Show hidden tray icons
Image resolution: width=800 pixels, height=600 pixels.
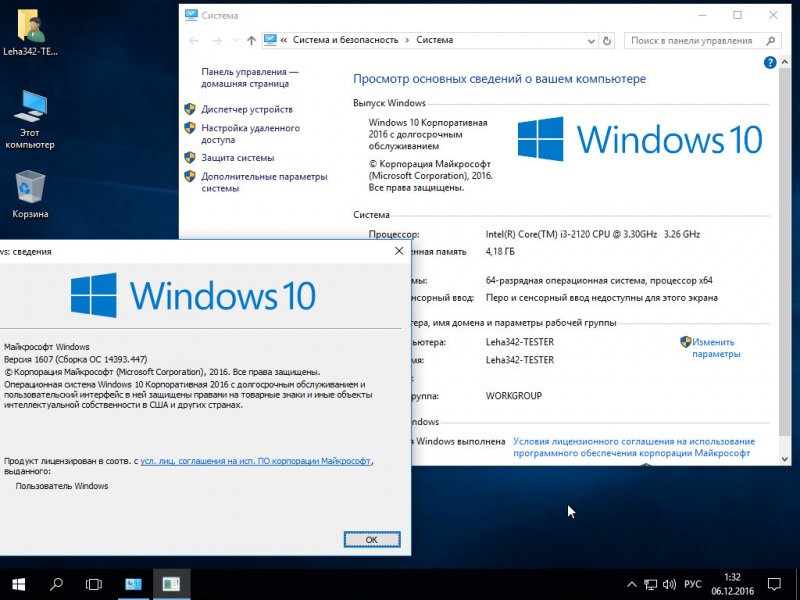632,584
